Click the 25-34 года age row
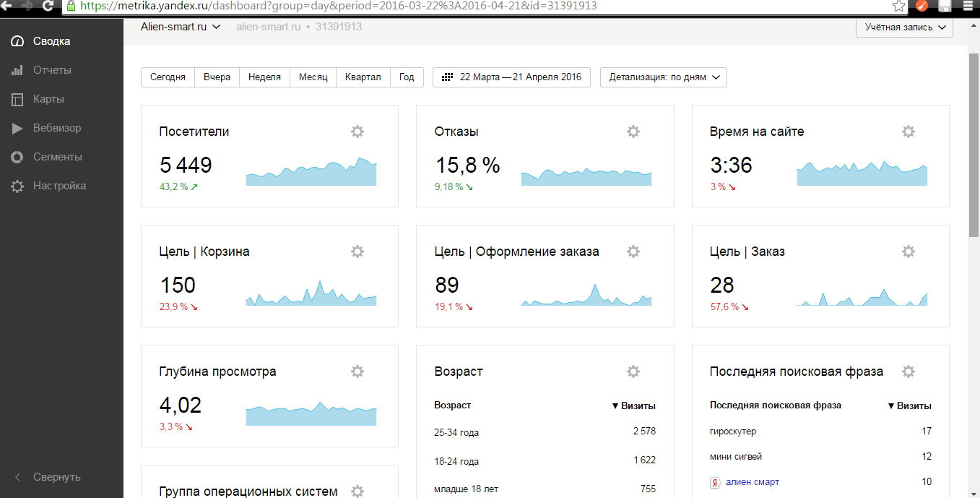Image resolution: width=980 pixels, height=498 pixels. pyautogui.click(x=545, y=432)
